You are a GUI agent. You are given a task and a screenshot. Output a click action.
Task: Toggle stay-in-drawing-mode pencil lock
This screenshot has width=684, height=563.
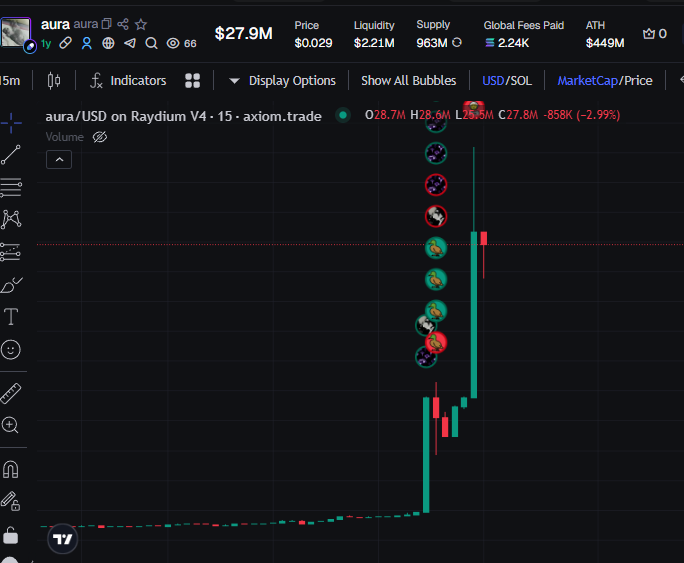[x=10, y=501]
